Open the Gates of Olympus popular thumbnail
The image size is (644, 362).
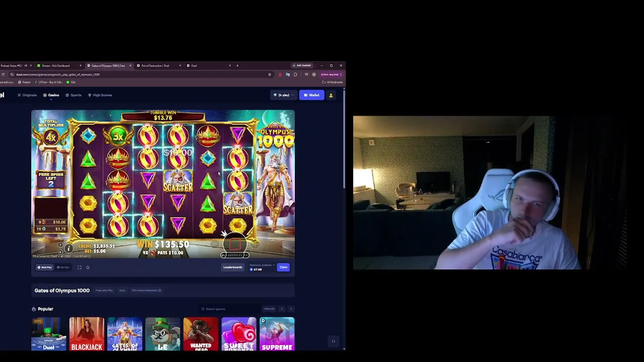click(x=125, y=334)
